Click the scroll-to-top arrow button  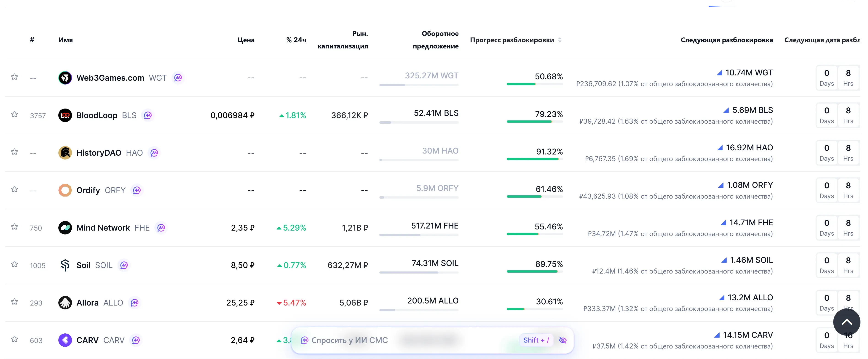(x=847, y=322)
